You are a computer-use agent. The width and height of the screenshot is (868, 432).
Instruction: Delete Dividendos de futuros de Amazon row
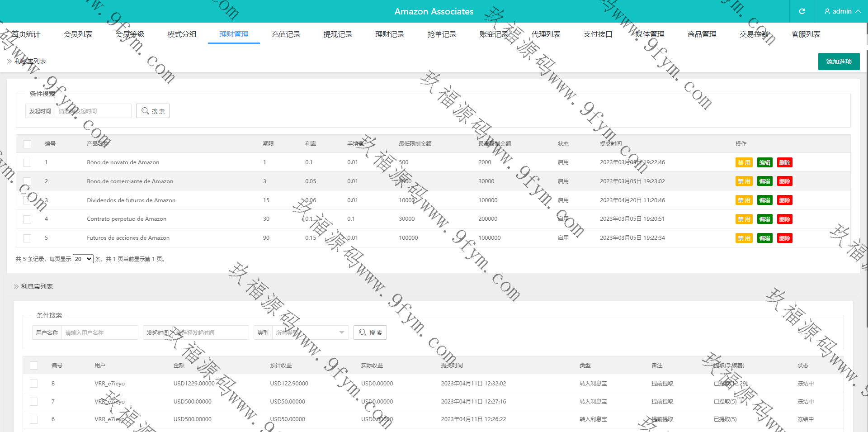tap(784, 200)
